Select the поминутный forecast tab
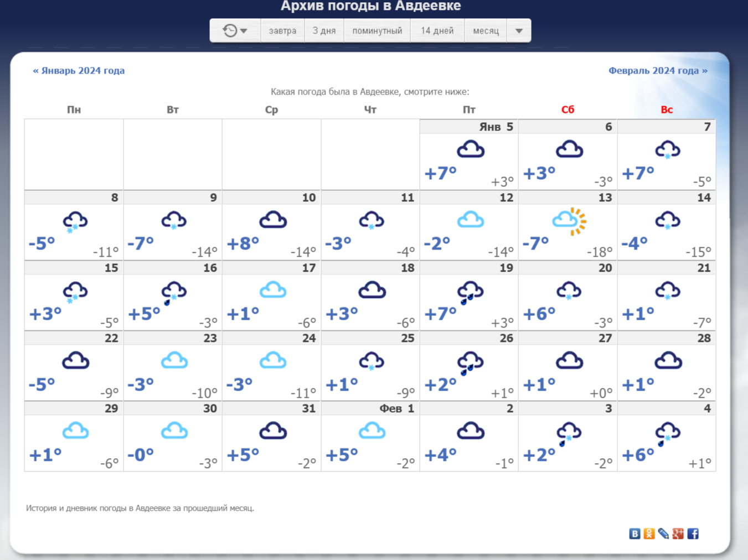748x560 pixels. pos(377,30)
